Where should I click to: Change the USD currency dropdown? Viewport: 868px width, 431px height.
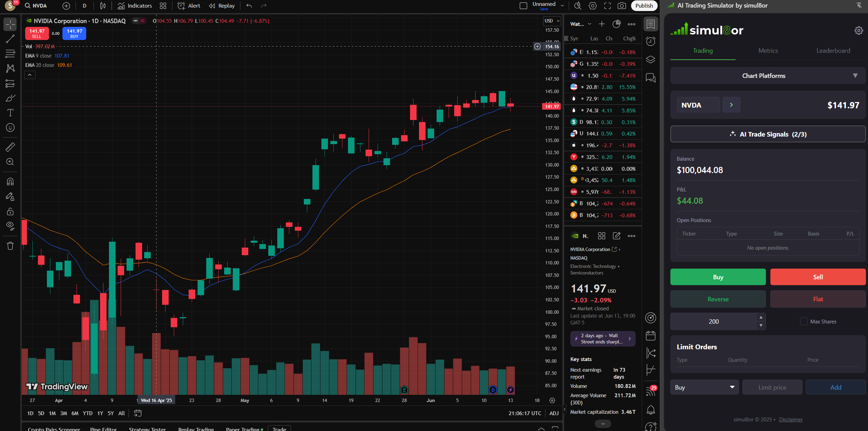pyautogui.click(x=552, y=21)
